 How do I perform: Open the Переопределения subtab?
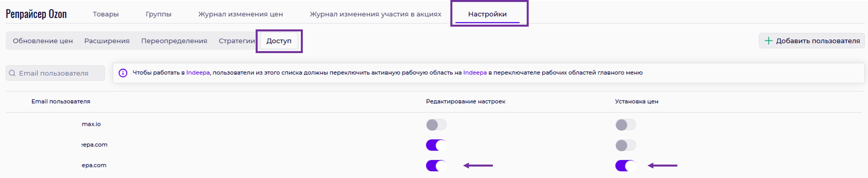click(x=174, y=41)
